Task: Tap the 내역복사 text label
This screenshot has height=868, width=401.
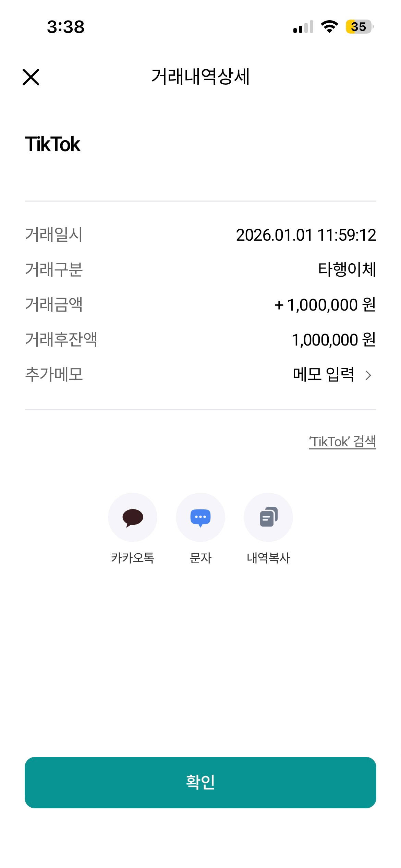Action: point(268,558)
